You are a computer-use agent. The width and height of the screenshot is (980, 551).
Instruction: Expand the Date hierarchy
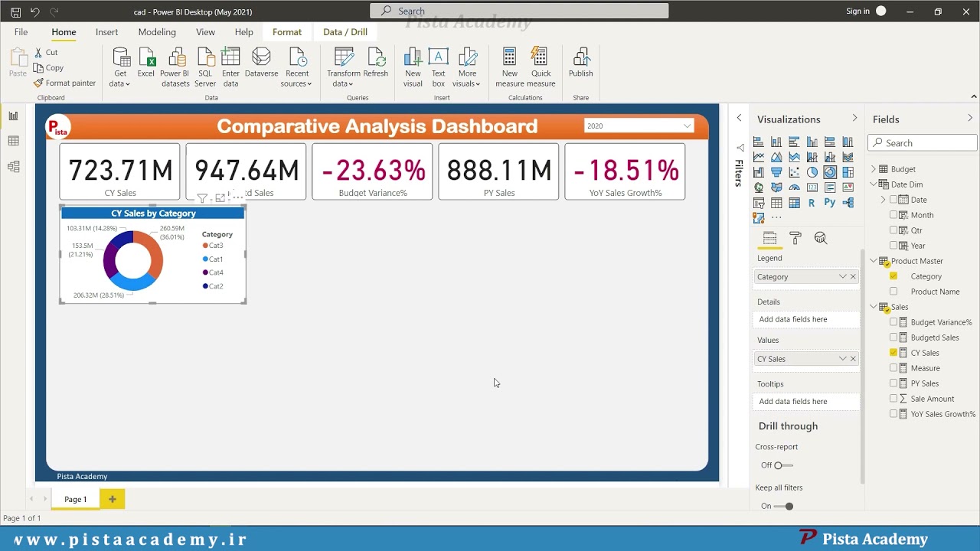(x=883, y=200)
